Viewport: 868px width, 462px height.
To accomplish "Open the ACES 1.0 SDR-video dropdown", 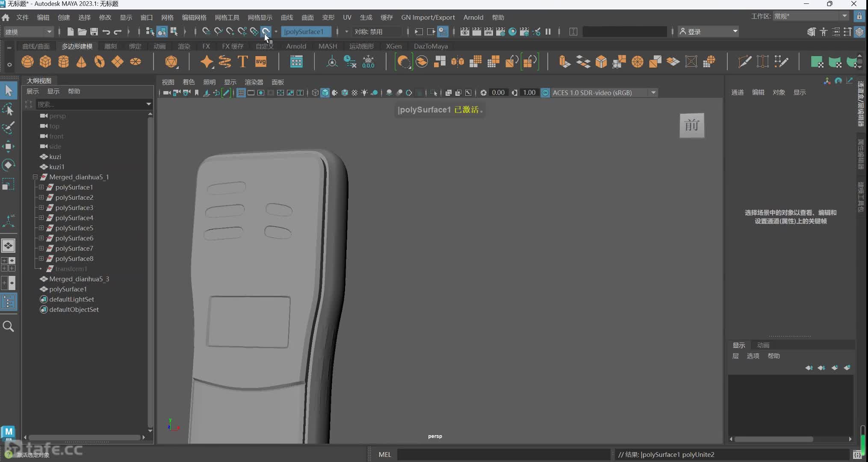I will [604, 93].
